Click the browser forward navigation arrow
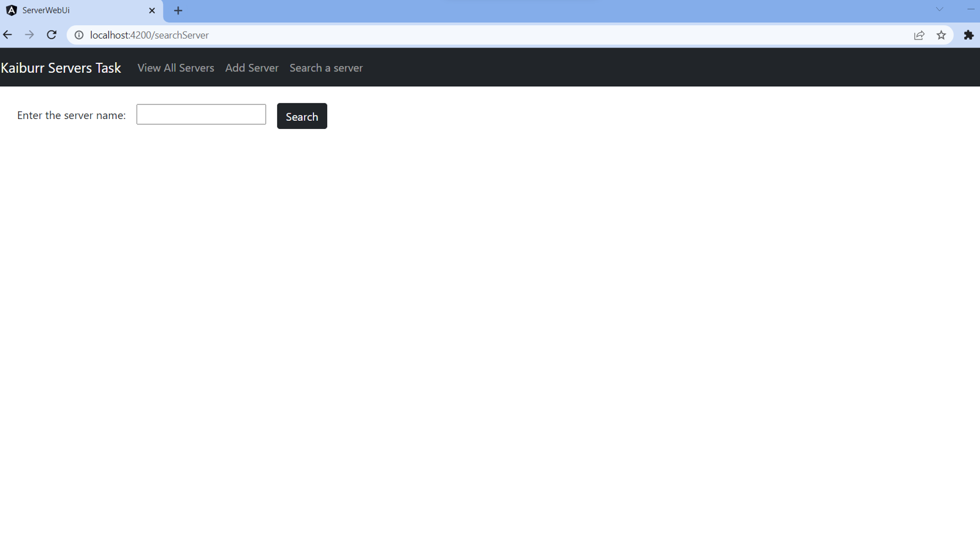 pyautogui.click(x=29, y=35)
